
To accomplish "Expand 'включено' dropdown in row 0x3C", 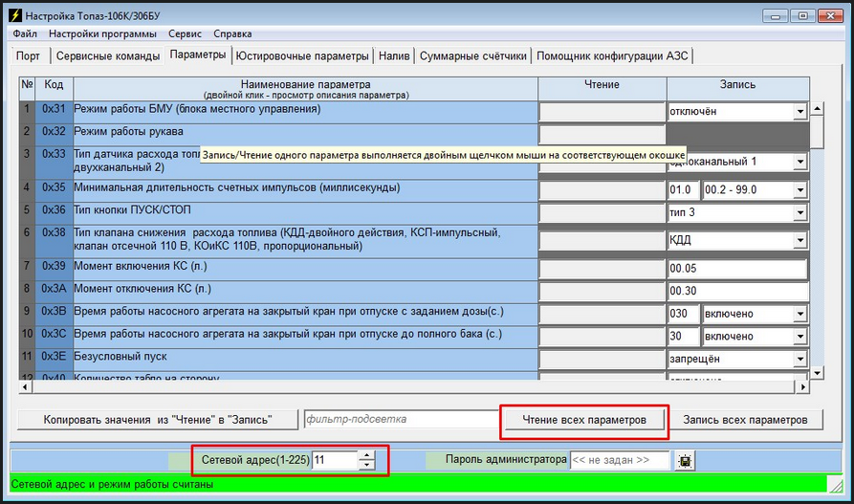I will [x=799, y=337].
